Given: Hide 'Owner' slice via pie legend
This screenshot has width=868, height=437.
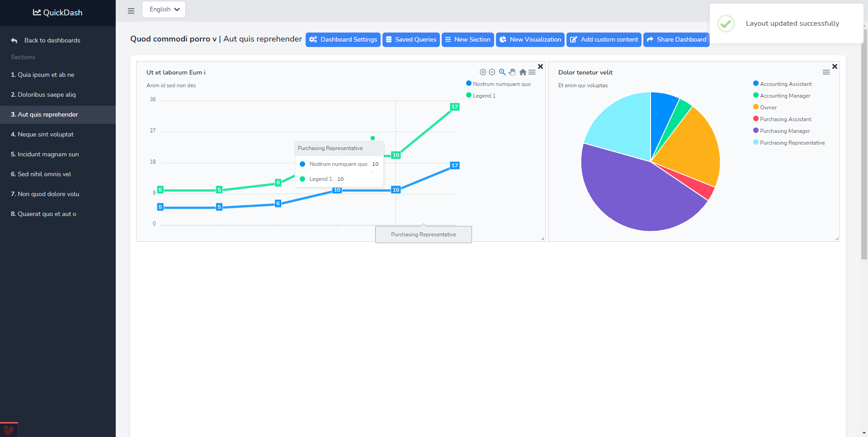Looking at the screenshot, I should [768, 108].
